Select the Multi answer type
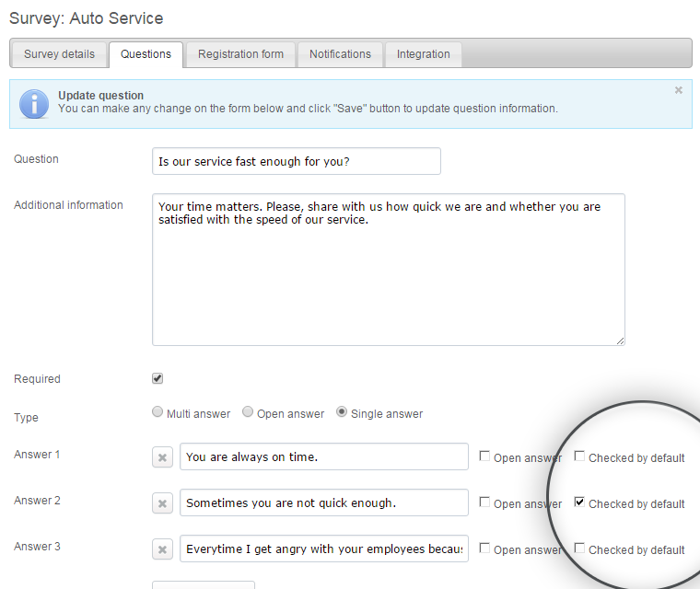The image size is (700, 589). click(157, 411)
